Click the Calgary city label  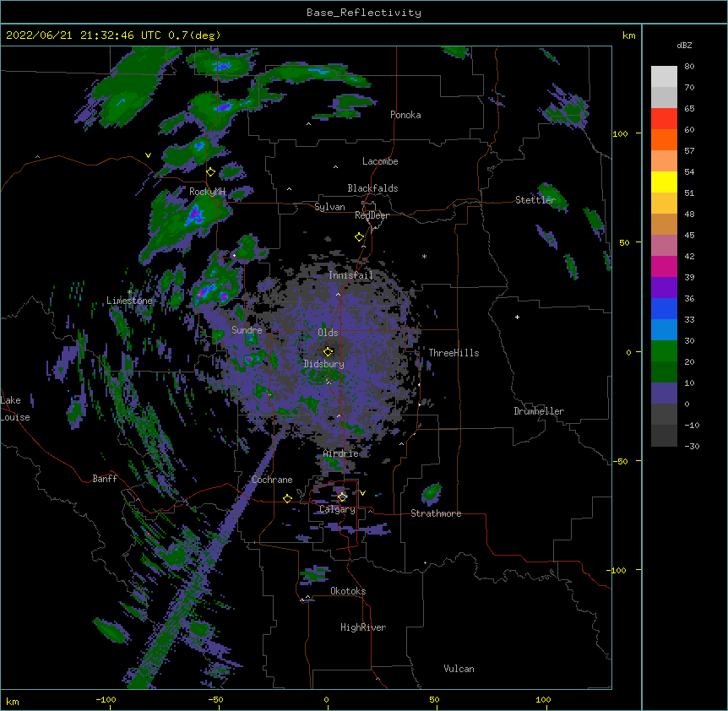click(337, 509)
